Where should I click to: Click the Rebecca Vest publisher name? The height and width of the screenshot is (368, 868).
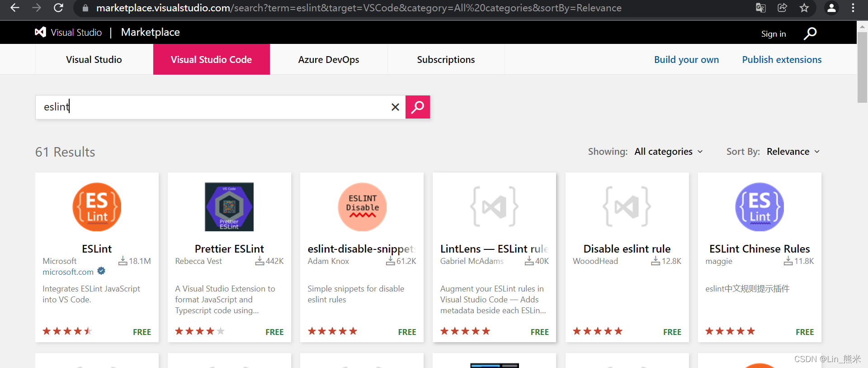tap(198, 261)
